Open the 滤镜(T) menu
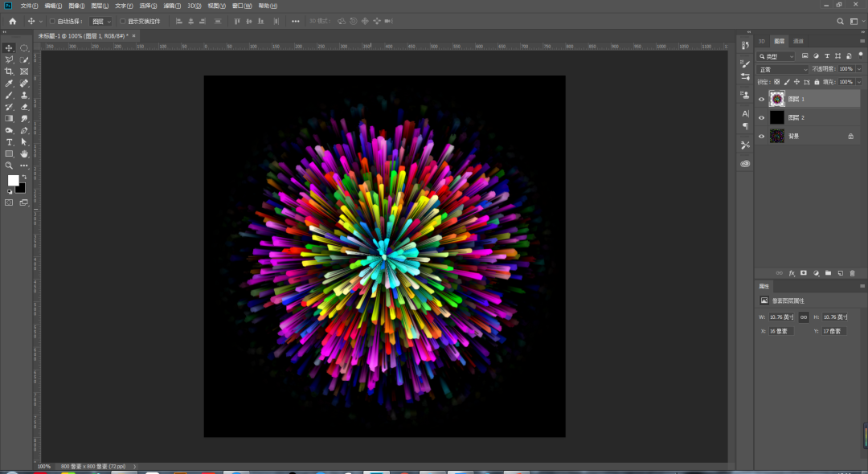Image resolution: width=868 pixels, height=474 pixels. click(172, 6)
